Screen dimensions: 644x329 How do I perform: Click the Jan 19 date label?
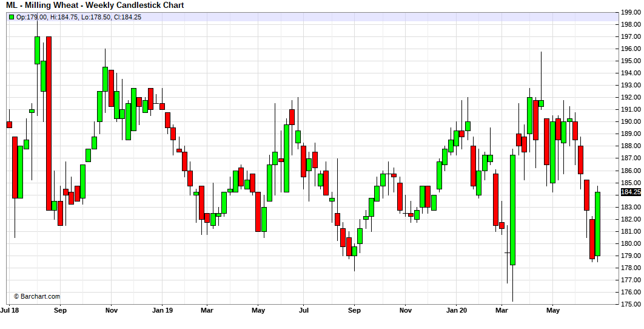click(x=162, y=310)
